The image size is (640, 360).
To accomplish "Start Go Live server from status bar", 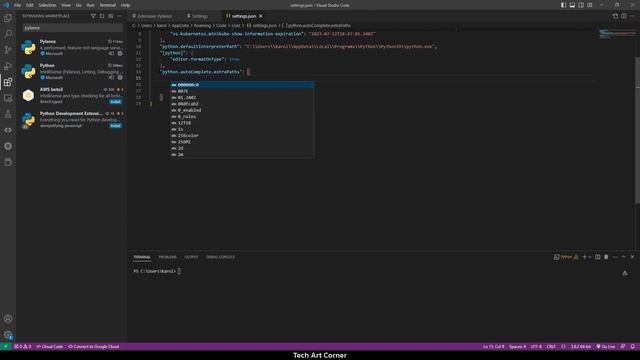I will [606, 347].
